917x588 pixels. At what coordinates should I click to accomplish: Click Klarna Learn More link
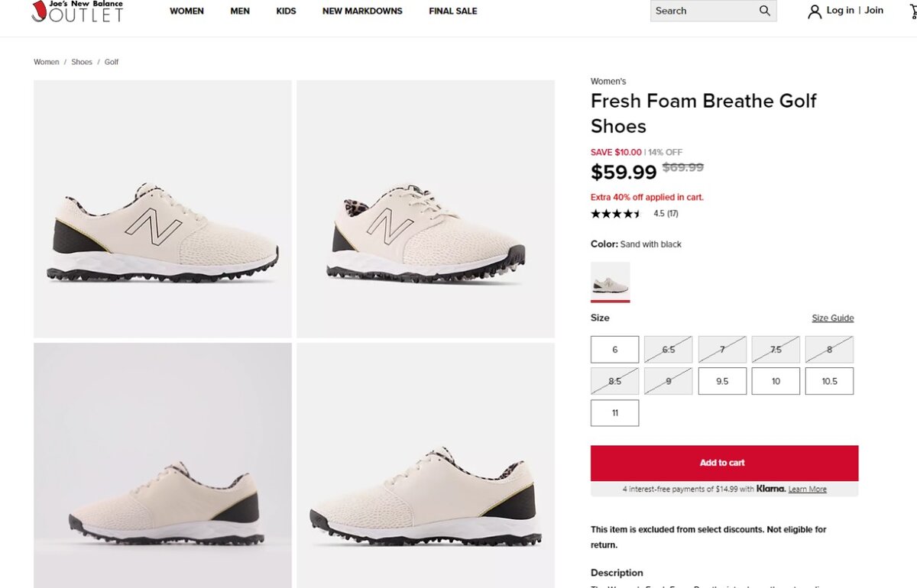(x=807, y=489)
